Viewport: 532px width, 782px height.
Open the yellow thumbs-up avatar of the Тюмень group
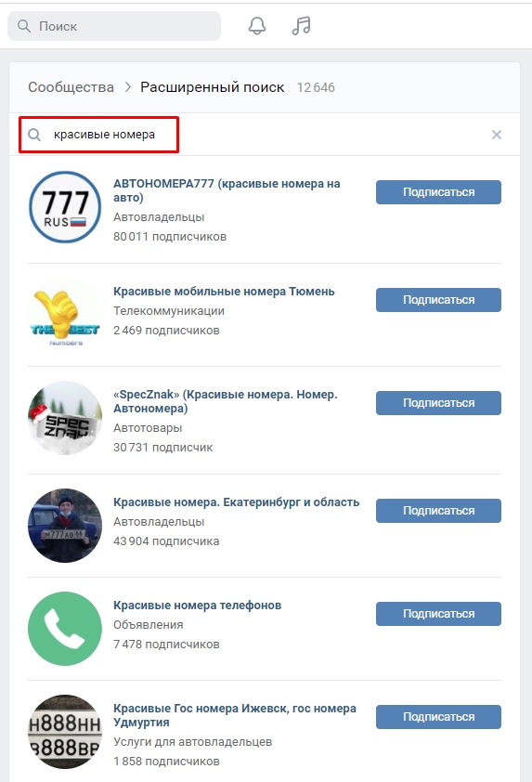click(x=65, y=314)
